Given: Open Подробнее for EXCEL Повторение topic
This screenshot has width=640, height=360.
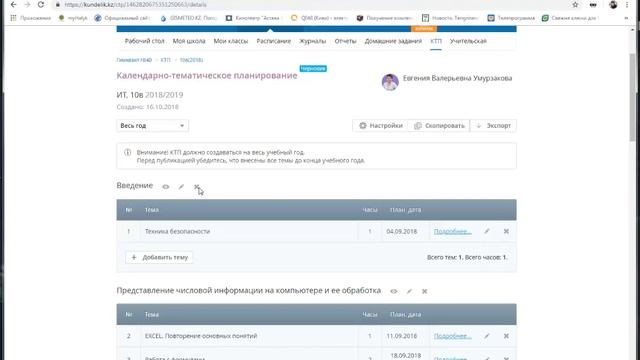Looking at the screenshot, I should coord(452,336).
